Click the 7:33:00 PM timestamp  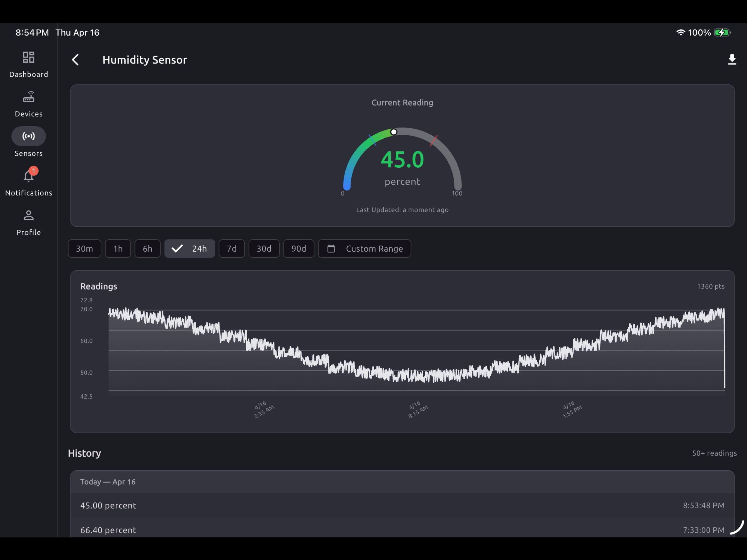click(x=704, y=530)
